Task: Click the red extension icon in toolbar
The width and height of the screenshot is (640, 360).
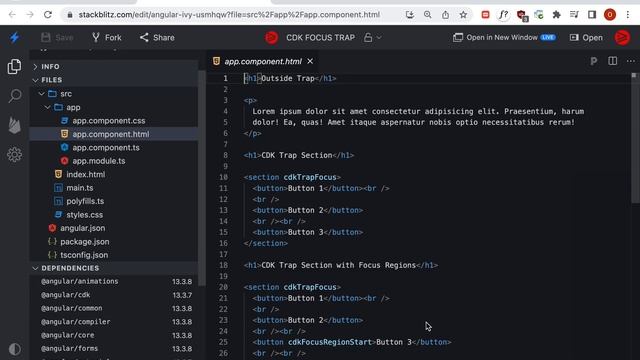Action: click(485, 15)
